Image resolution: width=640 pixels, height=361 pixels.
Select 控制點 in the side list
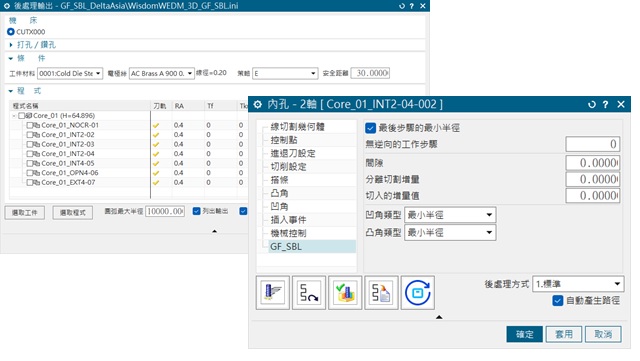(x=284, y=140)
